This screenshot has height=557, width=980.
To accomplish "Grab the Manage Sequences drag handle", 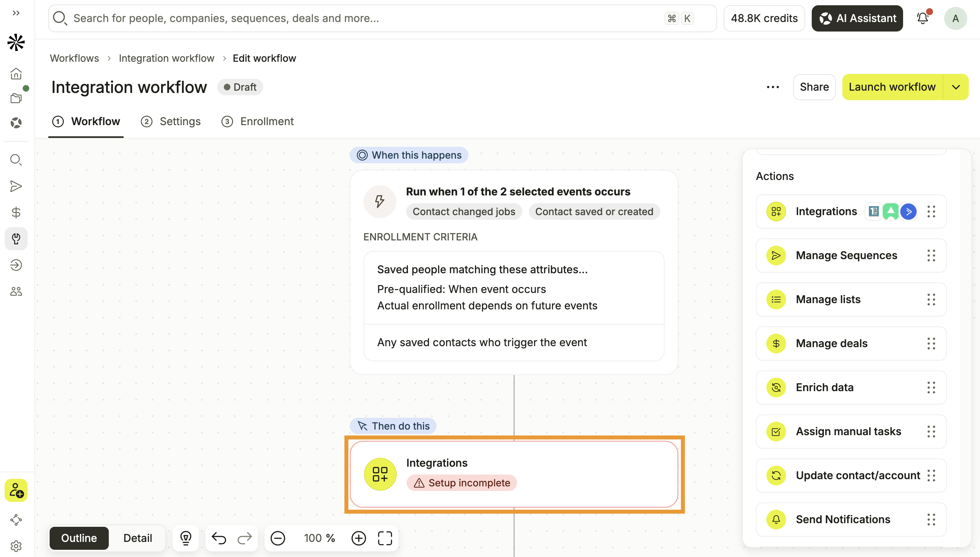I will pos(931,256).
